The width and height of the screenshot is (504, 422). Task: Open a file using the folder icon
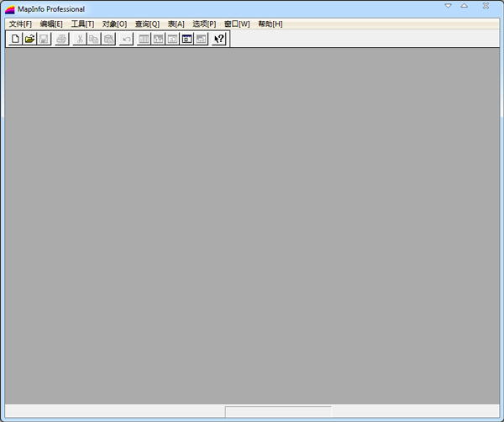[29, 39]
